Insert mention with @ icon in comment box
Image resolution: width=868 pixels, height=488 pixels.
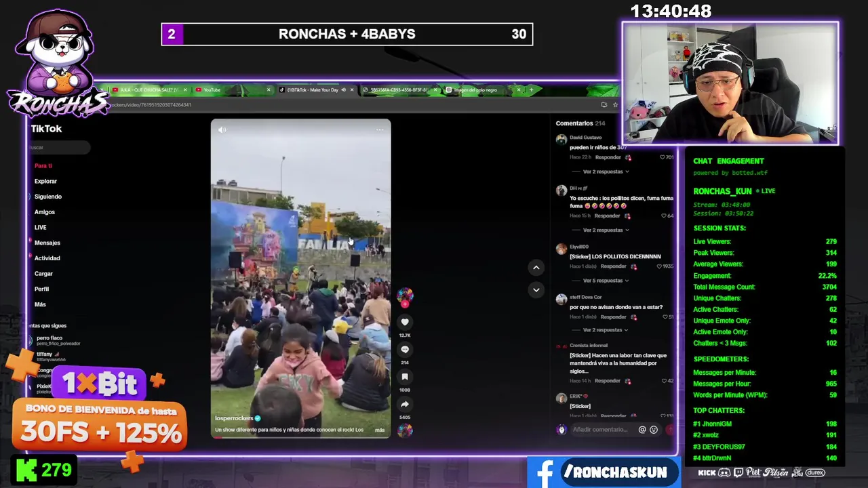coord(642,430)
